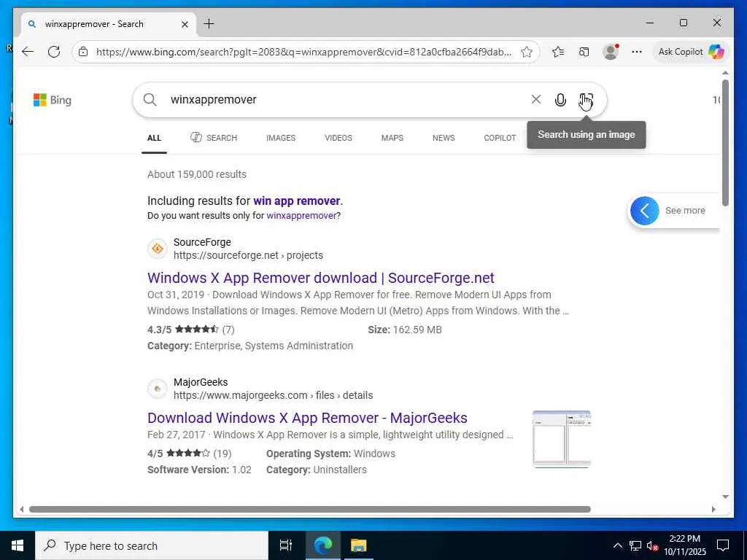Open the Favorites list icon
747x560 pixels.
[x=558, y=52]
